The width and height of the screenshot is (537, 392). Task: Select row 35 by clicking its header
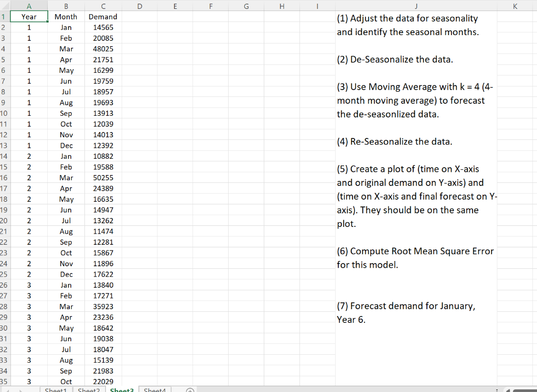(x=5, y=382)
